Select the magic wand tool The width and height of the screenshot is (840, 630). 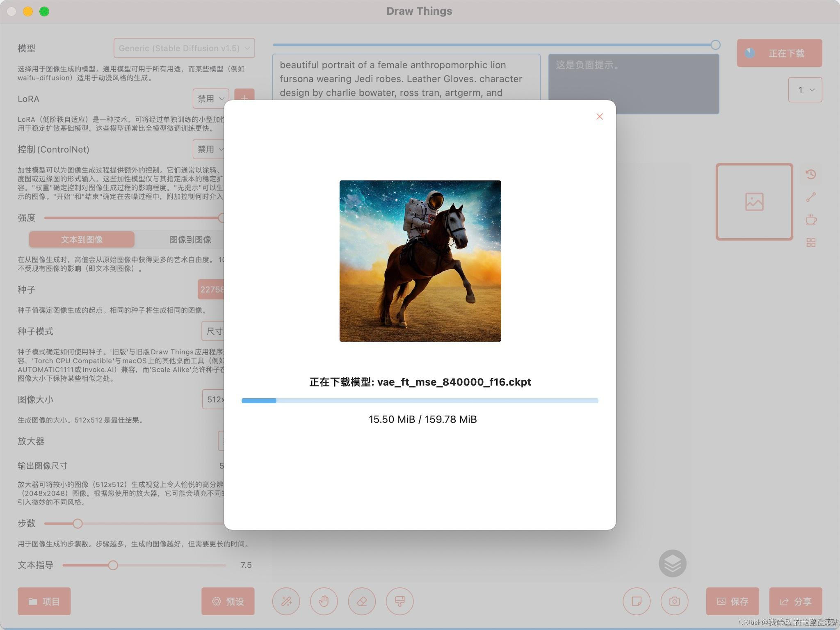pyautogui.click(x=286, y=601)
